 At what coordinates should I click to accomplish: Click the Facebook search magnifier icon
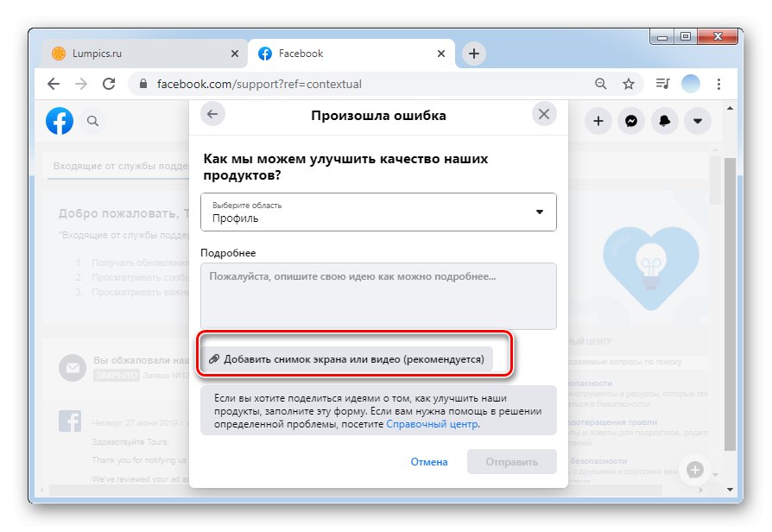pyautogui.click(x=92, y=121)
